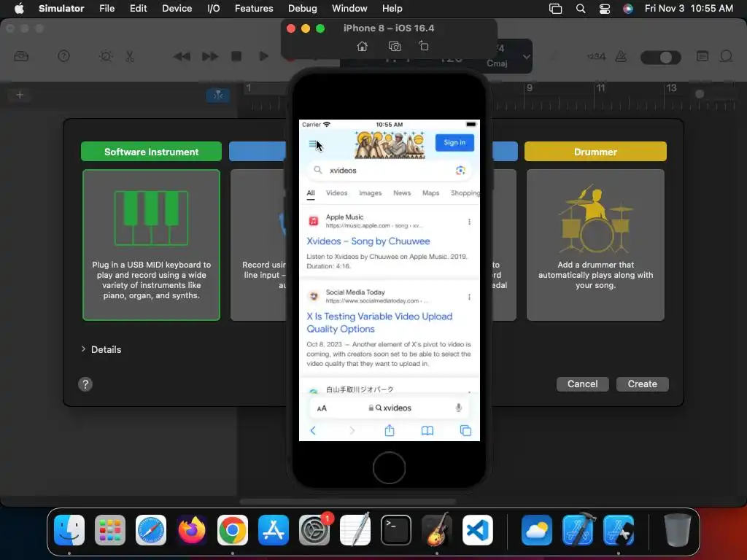This screenshot has height=560, width=747.
Task: Open Terminal from the Dock
Action: (396, 530)
